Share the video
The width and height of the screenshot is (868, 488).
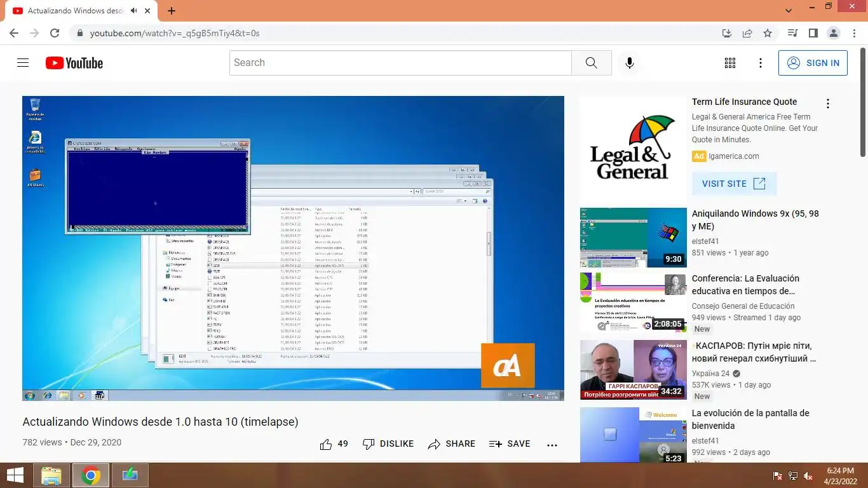pos(452,444)
